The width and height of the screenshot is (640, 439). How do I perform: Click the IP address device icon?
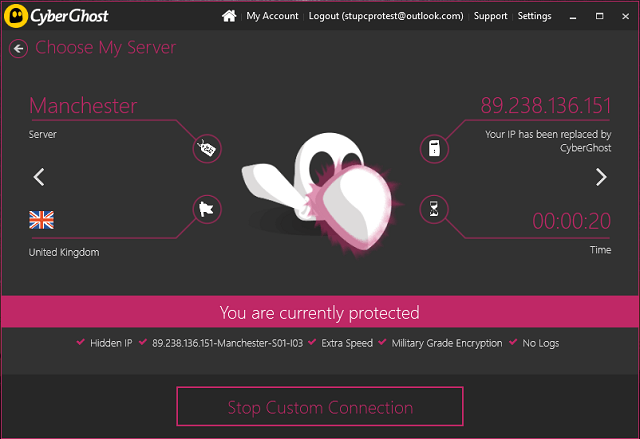[434, 149]
